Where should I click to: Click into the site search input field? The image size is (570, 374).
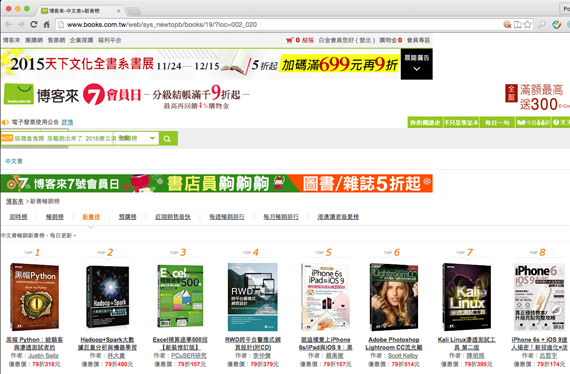57,138
